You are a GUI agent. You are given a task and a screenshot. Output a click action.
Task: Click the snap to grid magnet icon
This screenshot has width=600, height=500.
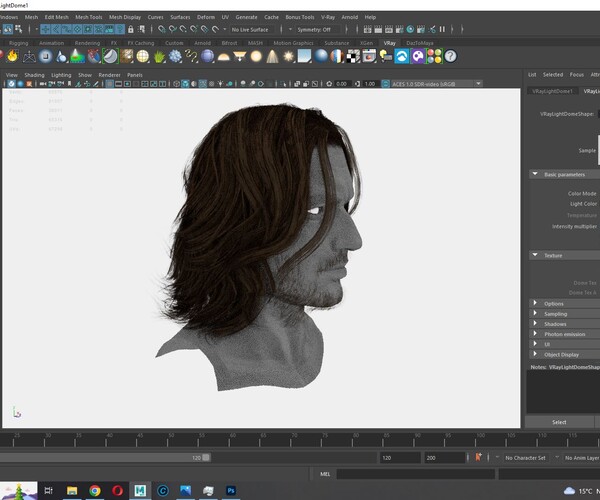[x=162, y=29]
